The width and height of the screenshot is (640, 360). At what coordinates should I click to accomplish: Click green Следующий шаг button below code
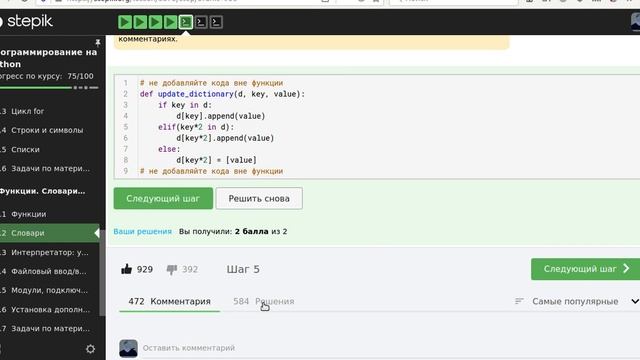tap(163, 198)
